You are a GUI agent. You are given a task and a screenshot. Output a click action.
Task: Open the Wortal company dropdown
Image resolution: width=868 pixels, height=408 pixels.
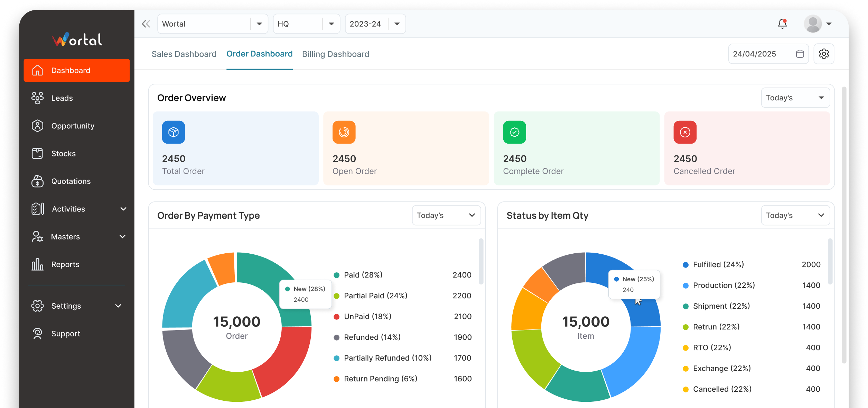click(x=213, y=24)
